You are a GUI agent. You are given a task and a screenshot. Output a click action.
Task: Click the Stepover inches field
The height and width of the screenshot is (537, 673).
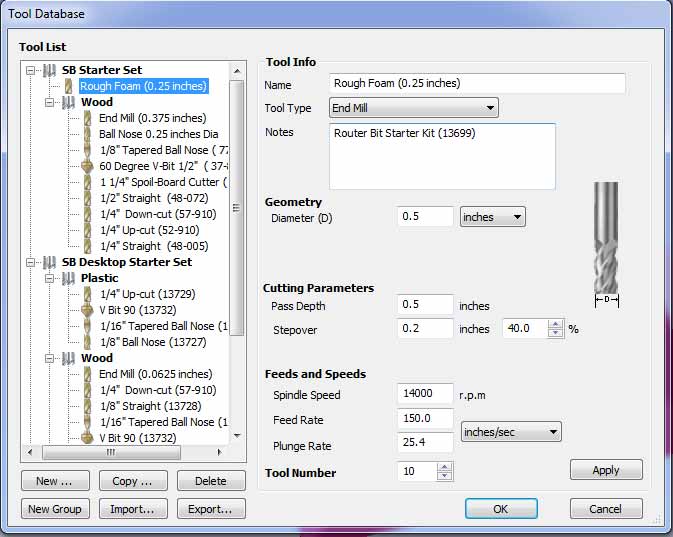(425, 328)
